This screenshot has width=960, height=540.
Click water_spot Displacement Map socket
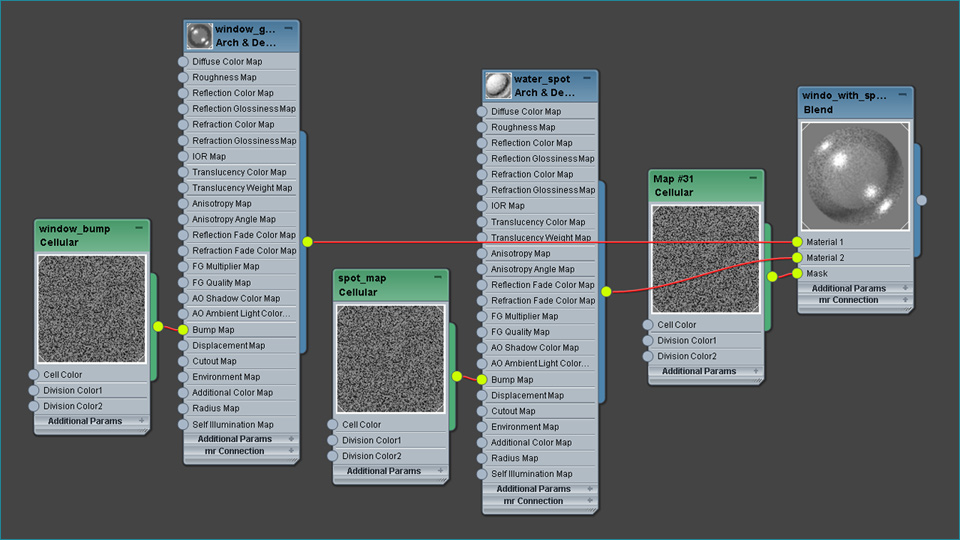(481, 396)
